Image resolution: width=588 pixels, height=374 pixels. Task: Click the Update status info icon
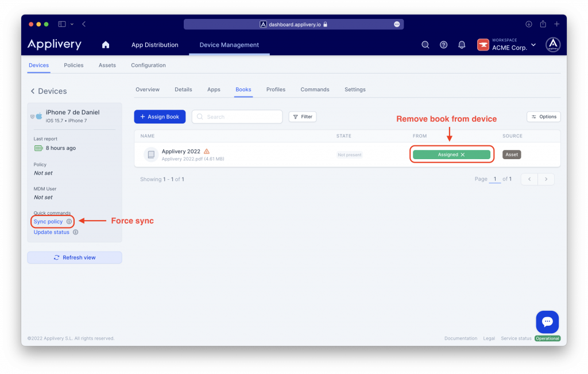tap(75, 232)
